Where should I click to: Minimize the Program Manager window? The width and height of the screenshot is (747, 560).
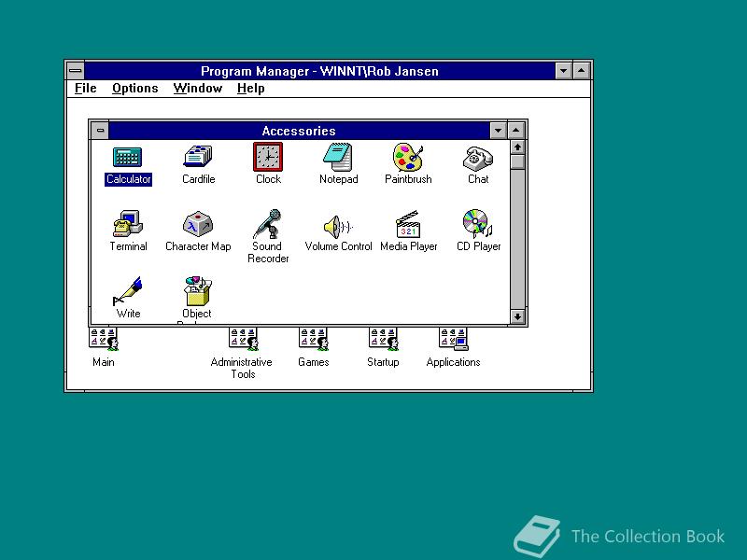[564, 71]
